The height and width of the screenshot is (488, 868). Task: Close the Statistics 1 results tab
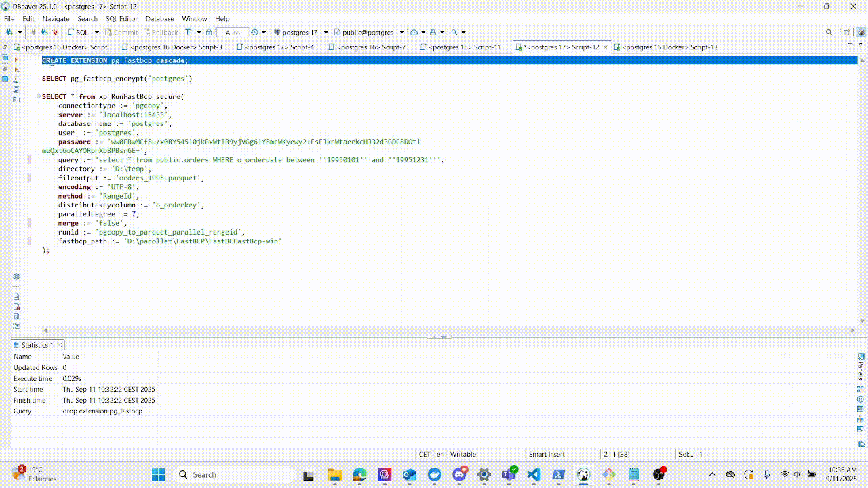(60, 344)
